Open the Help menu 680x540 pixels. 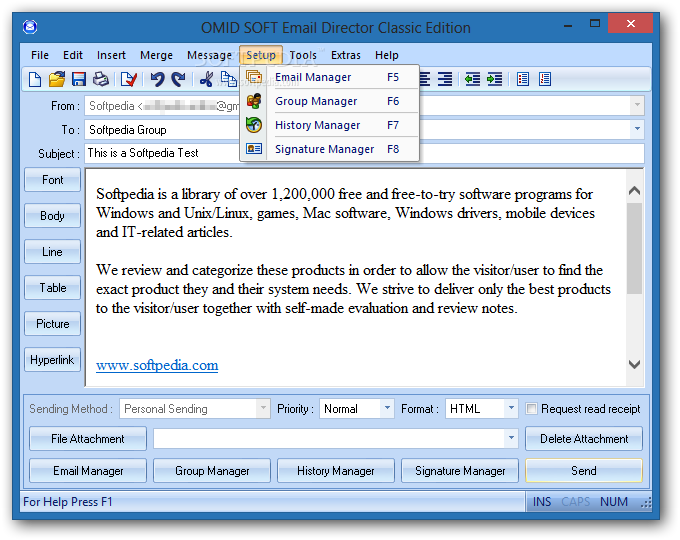[x=386, y=55]
